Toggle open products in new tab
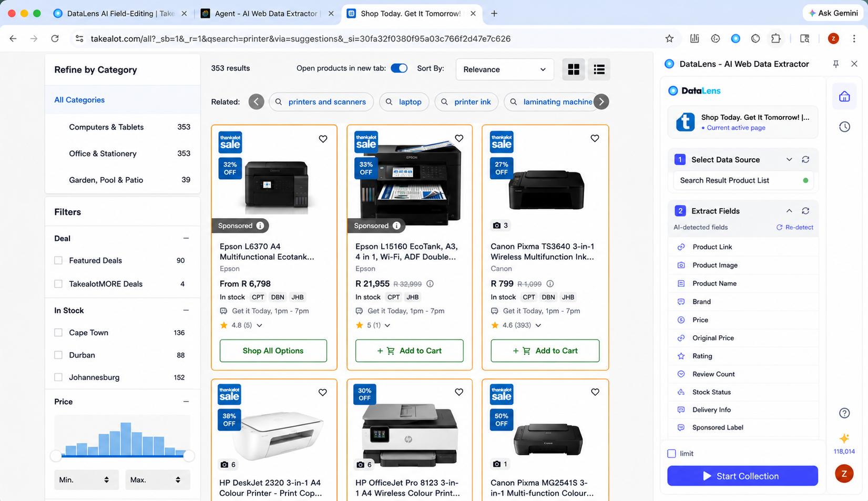This screenshot has height=501, width=868. coord(399,68)
